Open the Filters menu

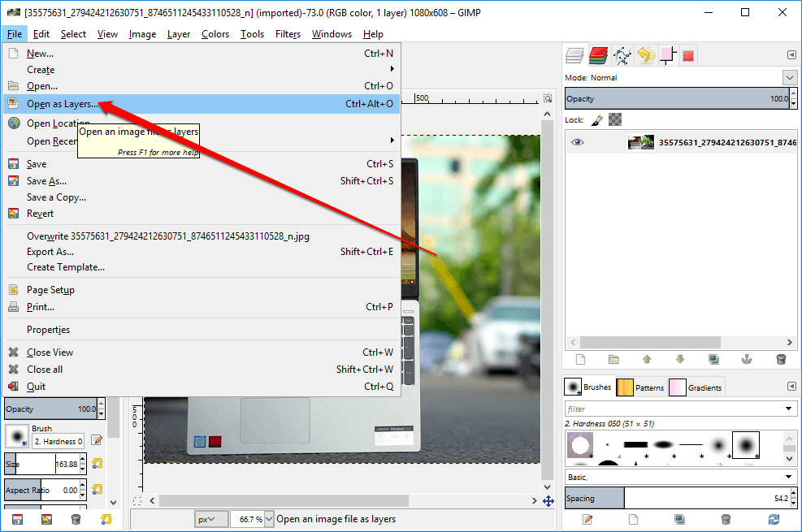pos(288,34)
